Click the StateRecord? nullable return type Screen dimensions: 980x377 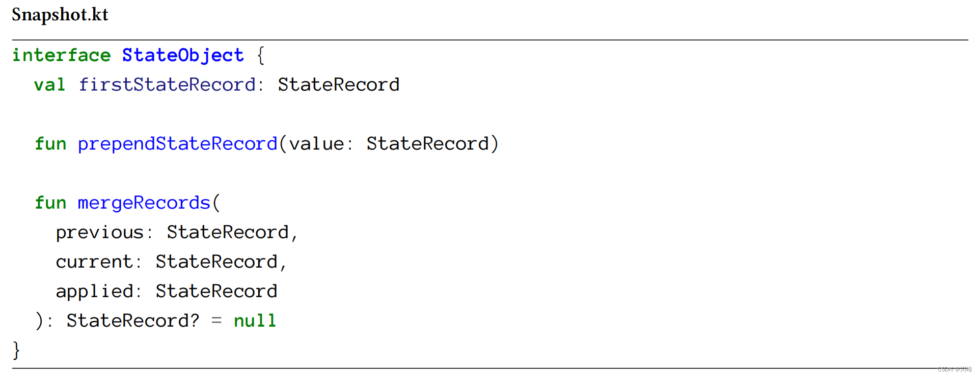click(133, 321)
